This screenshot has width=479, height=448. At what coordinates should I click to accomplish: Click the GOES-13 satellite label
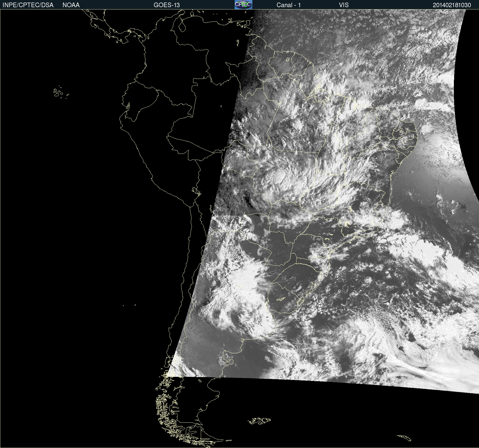[x=167, y=5]
